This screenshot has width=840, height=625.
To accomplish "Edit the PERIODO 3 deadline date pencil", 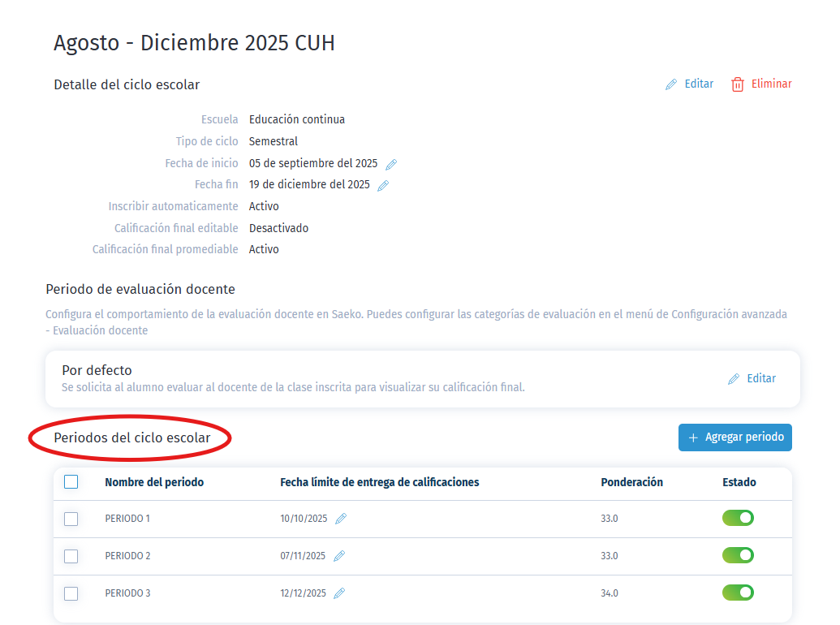I will (x=339, y=593).
